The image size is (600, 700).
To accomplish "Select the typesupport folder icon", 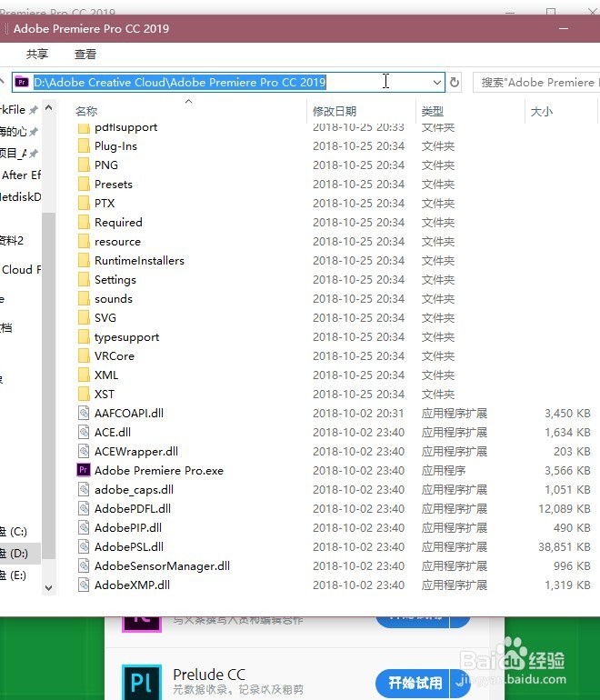I will tap(84, 336).
